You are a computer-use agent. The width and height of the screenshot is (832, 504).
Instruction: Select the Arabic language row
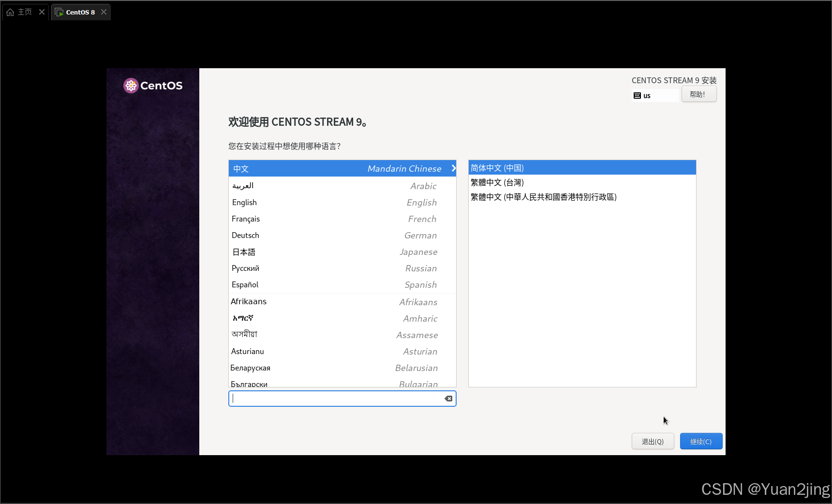[x=342, y=186]
